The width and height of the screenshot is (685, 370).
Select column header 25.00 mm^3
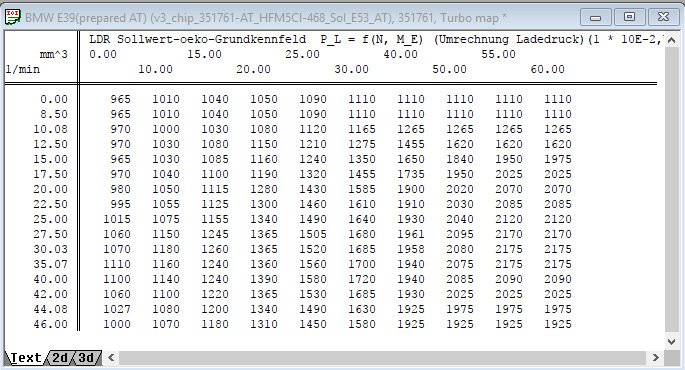(302, 54)
